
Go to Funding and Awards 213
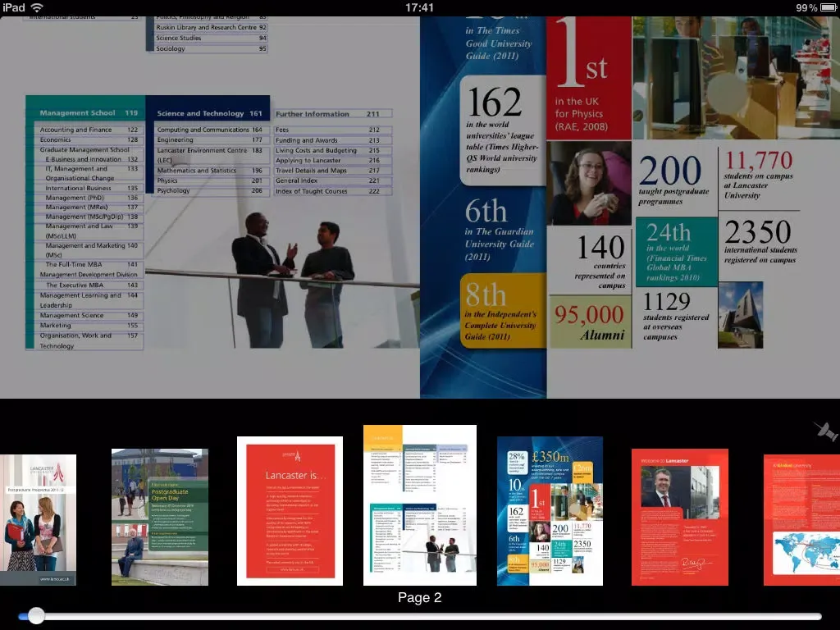333,140
